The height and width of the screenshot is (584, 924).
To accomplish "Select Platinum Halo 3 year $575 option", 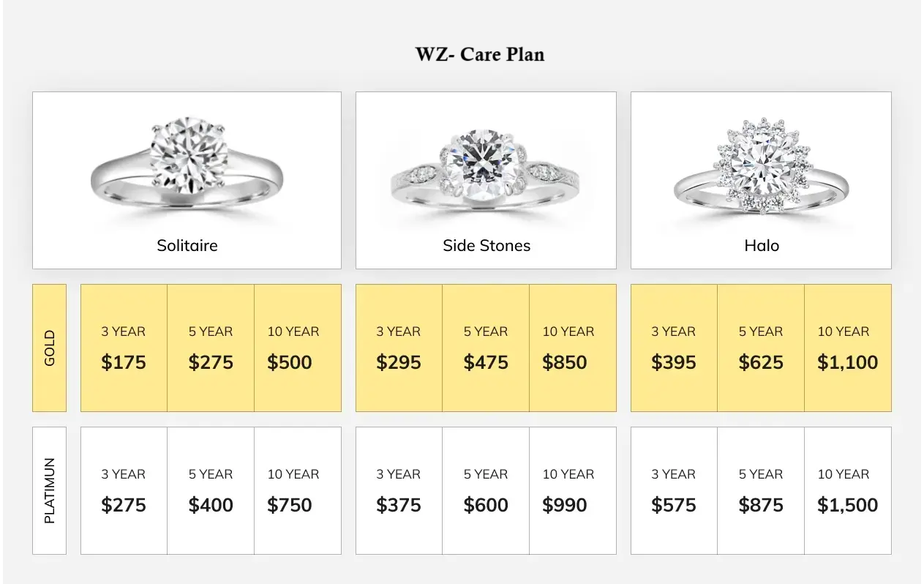I will [674, 490].
